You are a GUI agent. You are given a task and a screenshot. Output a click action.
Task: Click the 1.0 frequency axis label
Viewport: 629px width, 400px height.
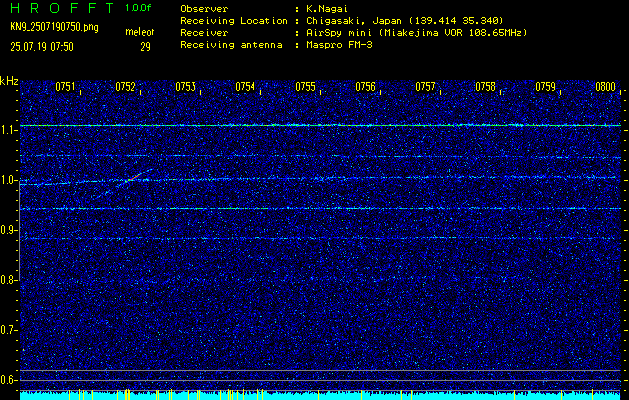(8, 181)
